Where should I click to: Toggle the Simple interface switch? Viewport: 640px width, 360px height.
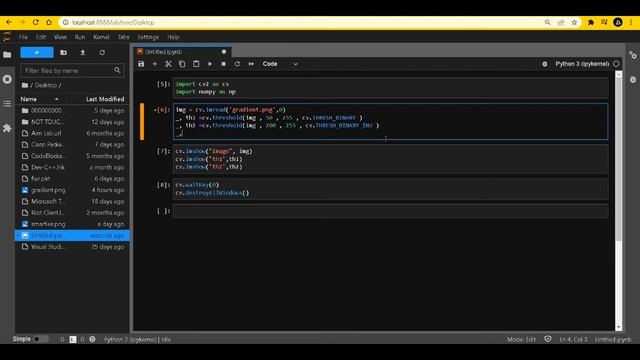41,339
